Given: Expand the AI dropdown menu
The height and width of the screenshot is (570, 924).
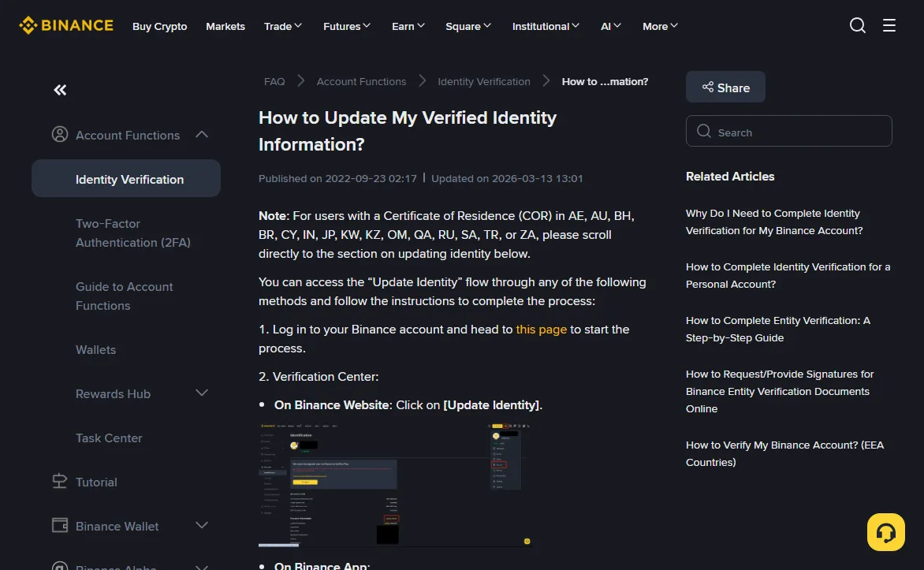Looking at the screenshot, I should (x=610, y=26).
